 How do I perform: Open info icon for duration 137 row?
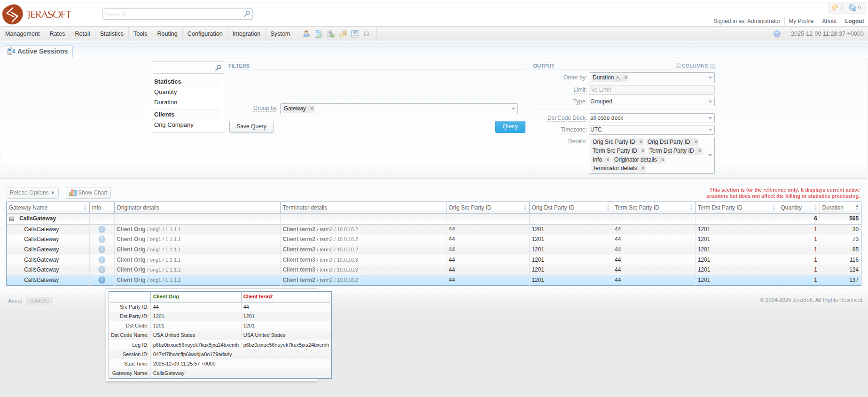pos(102,280)
